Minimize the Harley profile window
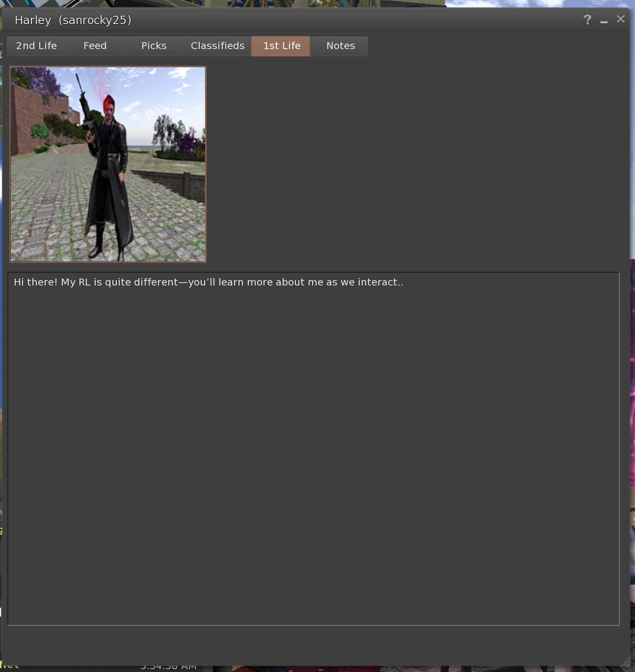The image size is (635, 672). point(603,21)
